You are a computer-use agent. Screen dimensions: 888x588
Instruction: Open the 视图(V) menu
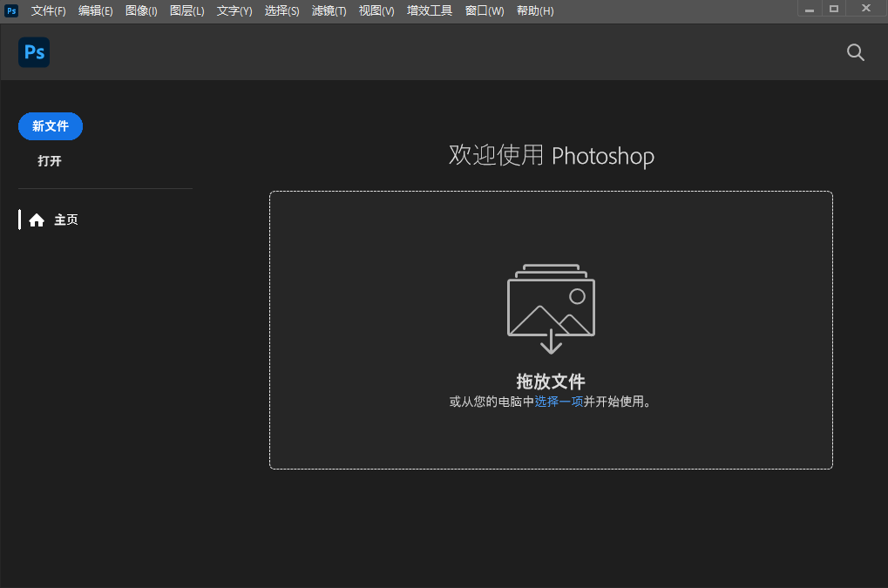point(376,10)
